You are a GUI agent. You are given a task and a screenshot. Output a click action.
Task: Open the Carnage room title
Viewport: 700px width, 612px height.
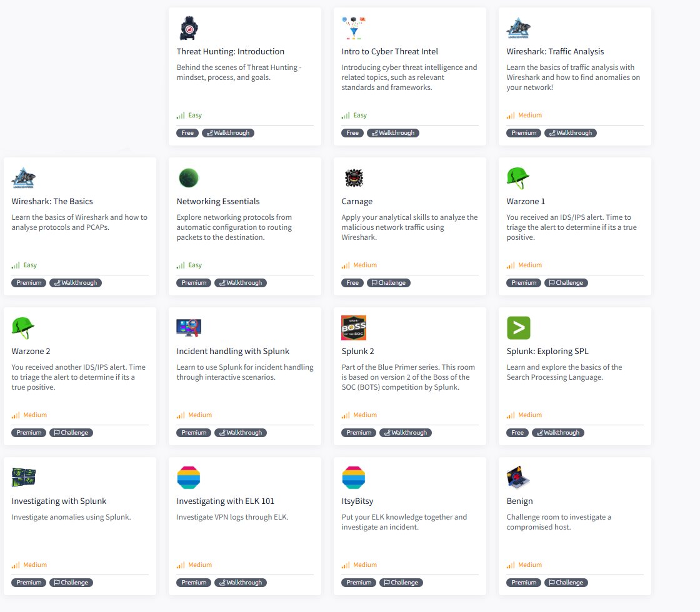(x=357, y=202)
